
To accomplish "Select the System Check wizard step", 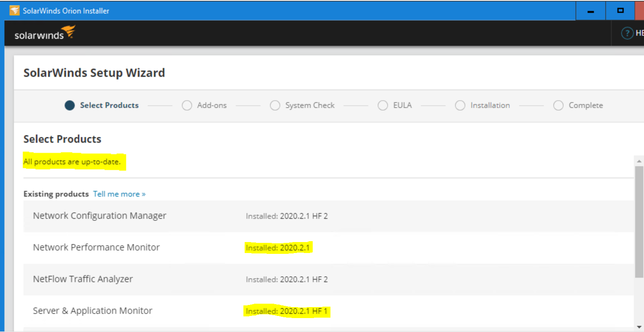I will (x=303, y=105).
